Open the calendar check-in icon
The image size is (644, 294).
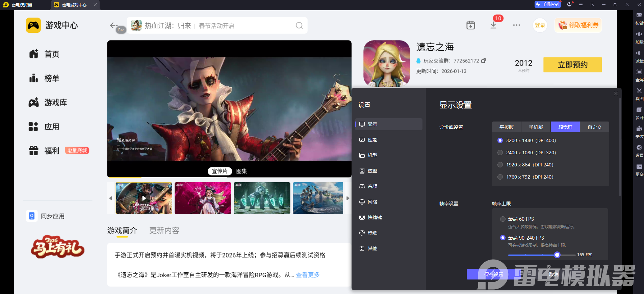click(471, 25)
